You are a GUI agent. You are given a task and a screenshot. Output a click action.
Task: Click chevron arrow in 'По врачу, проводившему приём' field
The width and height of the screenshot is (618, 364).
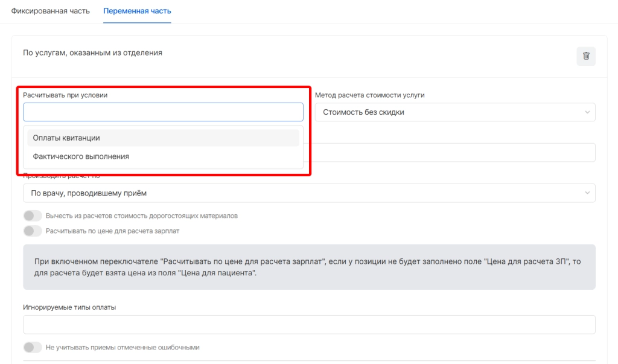pyautogui.click(x=587, y=193)
